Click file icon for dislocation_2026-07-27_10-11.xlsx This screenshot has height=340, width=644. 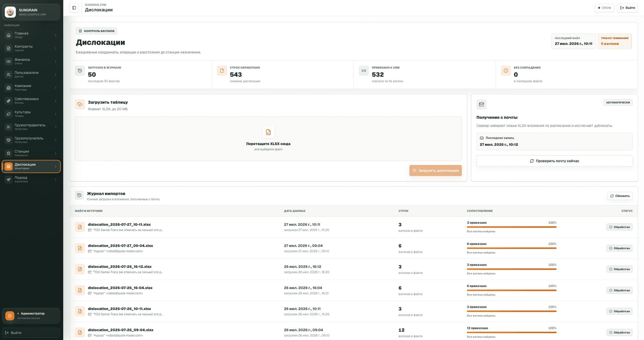(x=80, y=227)
